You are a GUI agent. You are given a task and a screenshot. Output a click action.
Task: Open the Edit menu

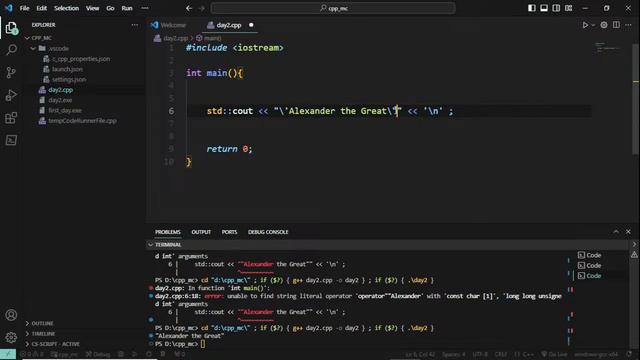[x=41, y=8]
